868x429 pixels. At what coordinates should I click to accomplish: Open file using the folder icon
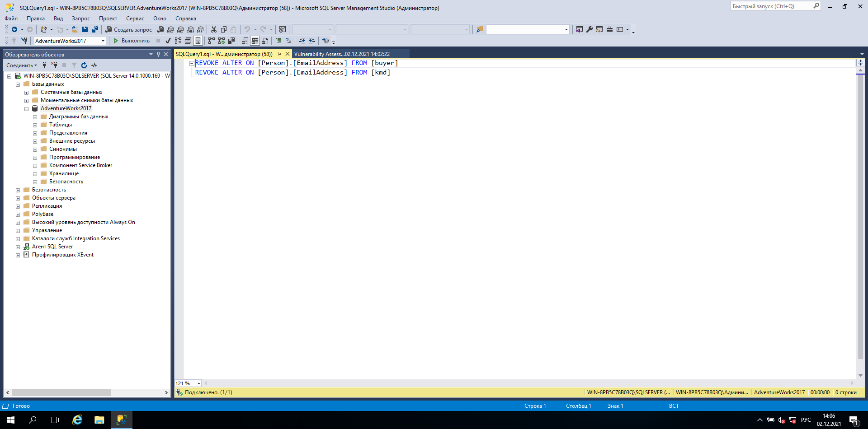(x=75, y=29)
